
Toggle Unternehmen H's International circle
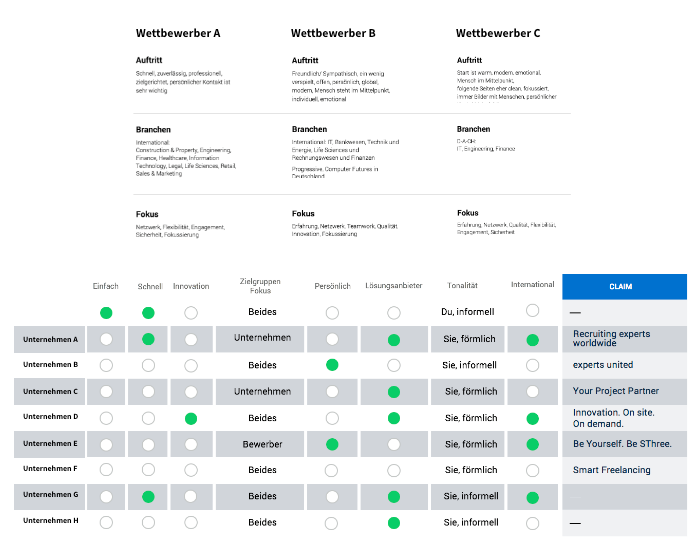(532, 523)
